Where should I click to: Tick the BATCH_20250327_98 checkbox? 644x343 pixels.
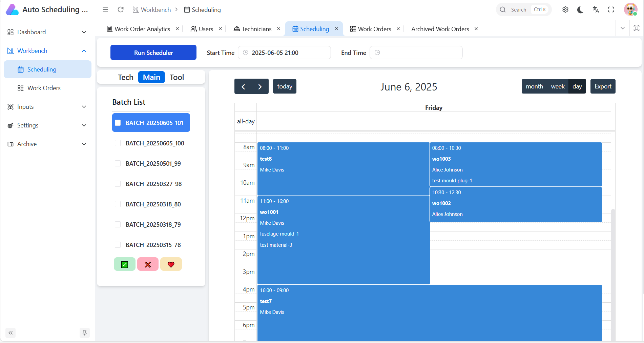[x=118, y=184]
